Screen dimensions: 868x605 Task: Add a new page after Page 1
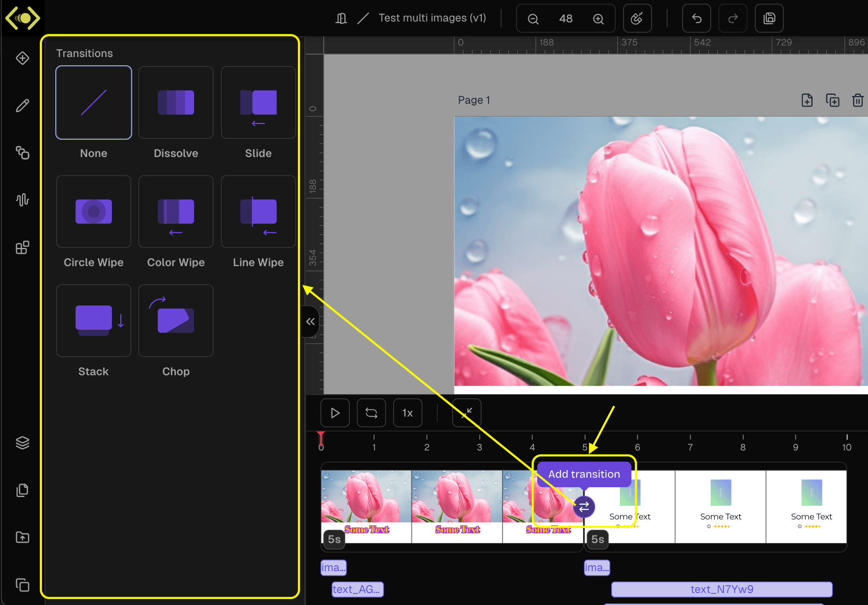pos(807,100)
